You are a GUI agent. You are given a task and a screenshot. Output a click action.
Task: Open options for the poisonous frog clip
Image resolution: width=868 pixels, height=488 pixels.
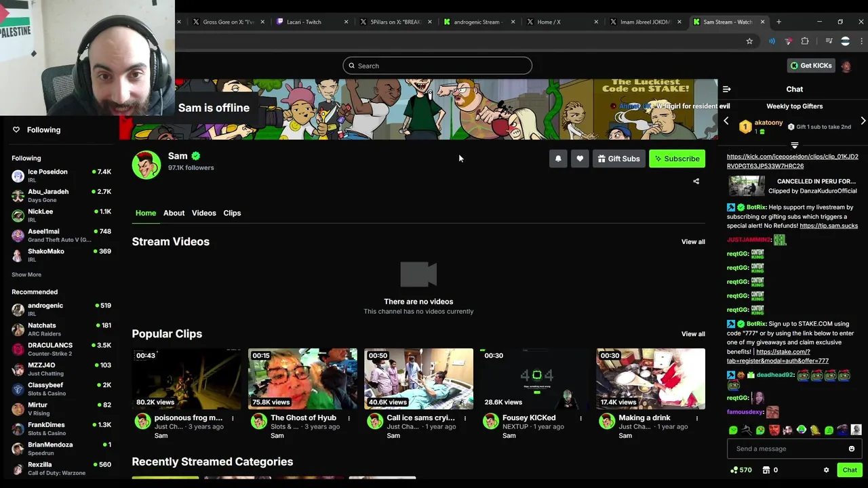233,418
